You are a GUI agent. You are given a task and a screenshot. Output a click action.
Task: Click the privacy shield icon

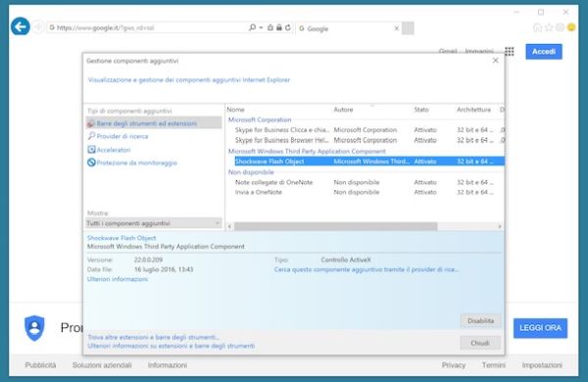tap(34, 328)
